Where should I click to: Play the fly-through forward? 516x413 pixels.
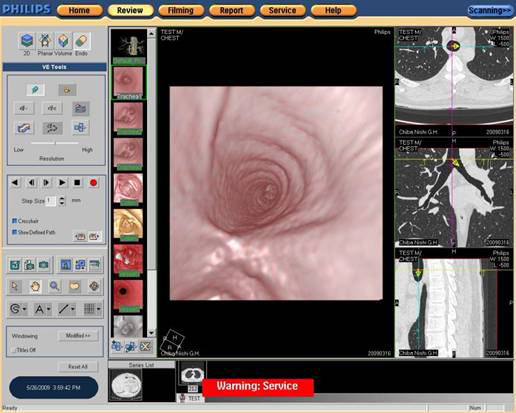(x=62, y=183)
